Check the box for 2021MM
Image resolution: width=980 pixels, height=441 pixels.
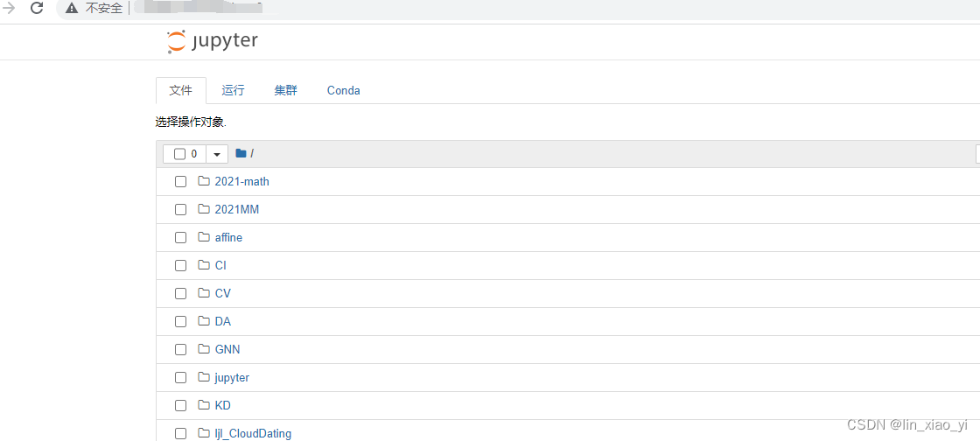(180, 210)
